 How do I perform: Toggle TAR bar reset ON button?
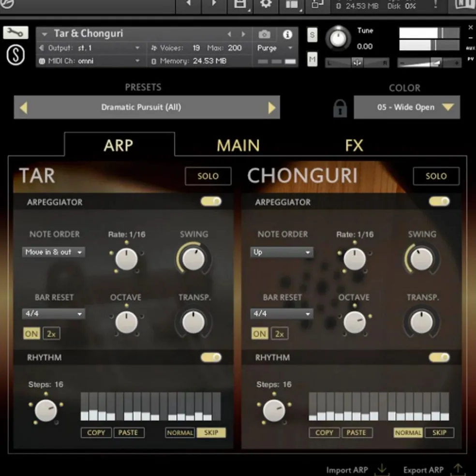[x=31, y=334]
